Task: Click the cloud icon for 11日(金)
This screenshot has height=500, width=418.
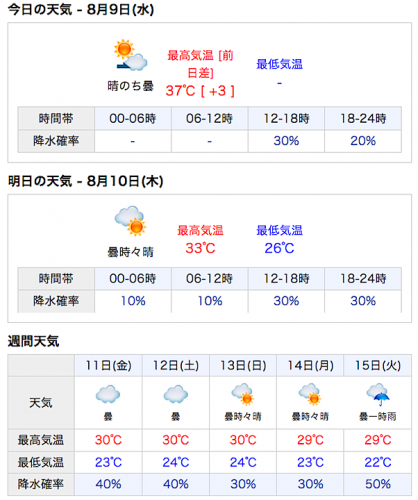Action: [x=108, y=394]
